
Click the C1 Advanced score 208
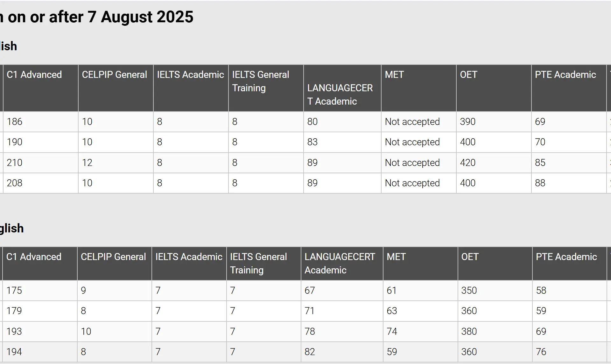15,183
